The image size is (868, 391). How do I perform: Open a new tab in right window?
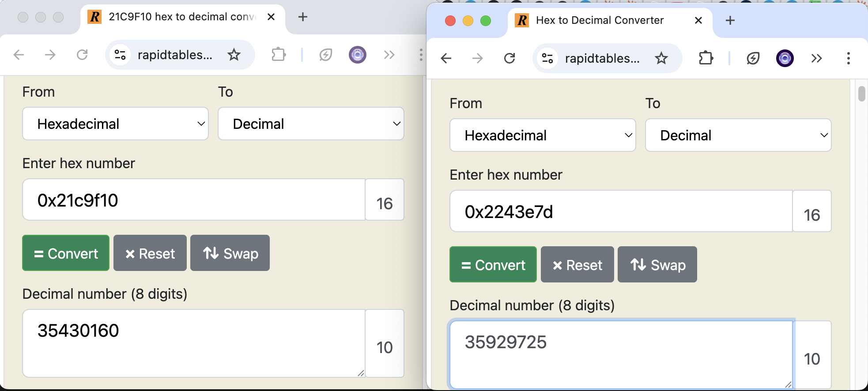pos(730,20)
